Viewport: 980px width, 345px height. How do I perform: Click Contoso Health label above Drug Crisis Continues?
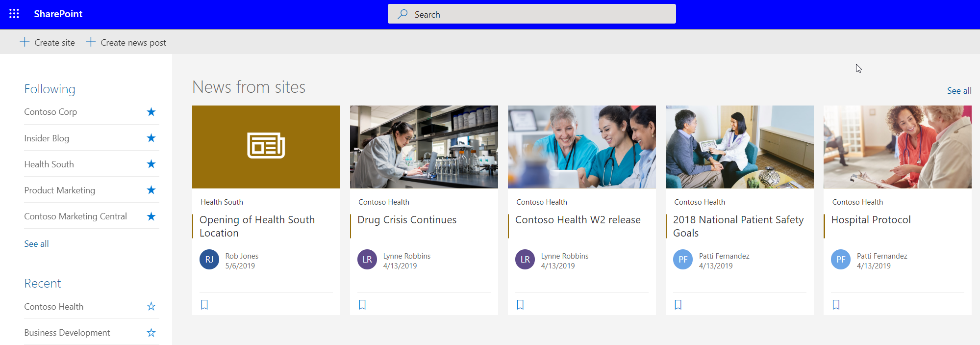[384, 202]
